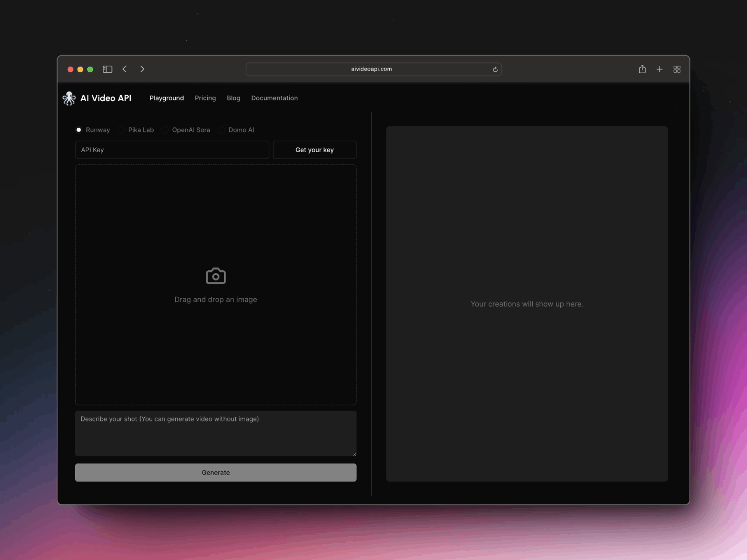Click the tab overview grid icon
The width and height of the screenshot is (747, 560).
[677, 69]
